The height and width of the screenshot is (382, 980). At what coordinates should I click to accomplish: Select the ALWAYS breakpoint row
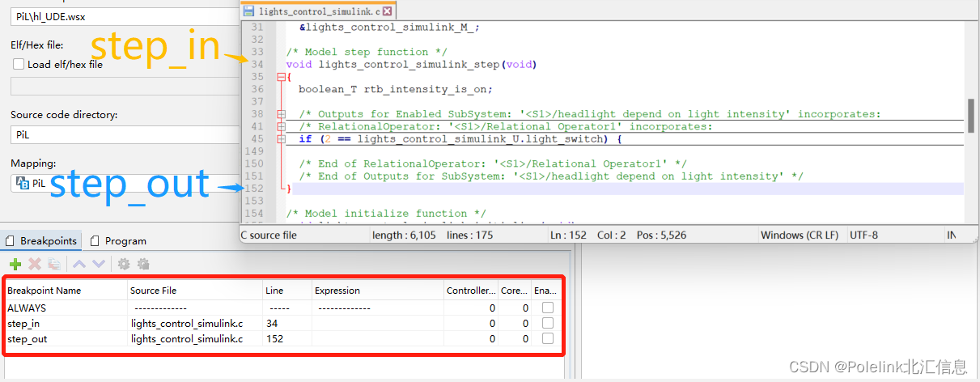click(x=282, y=308)
